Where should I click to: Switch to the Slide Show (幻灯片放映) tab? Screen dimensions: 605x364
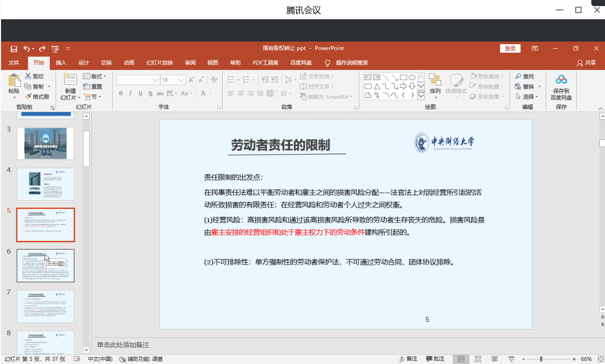(x=160, y=63)
